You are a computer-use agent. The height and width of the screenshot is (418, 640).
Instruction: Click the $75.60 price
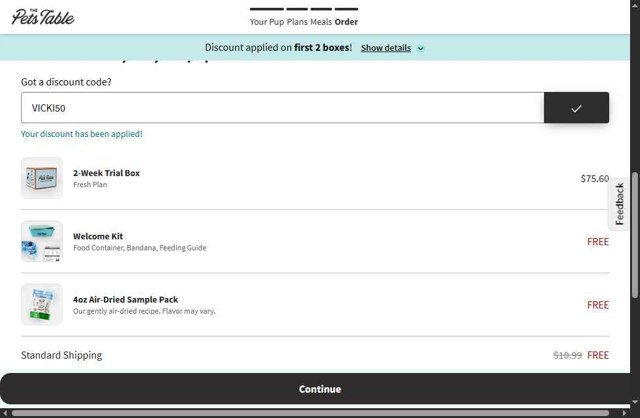595,178
